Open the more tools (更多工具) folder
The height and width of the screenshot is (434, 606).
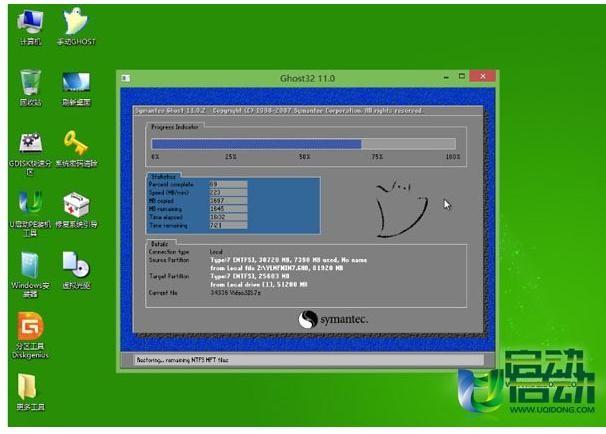[30, 392]
